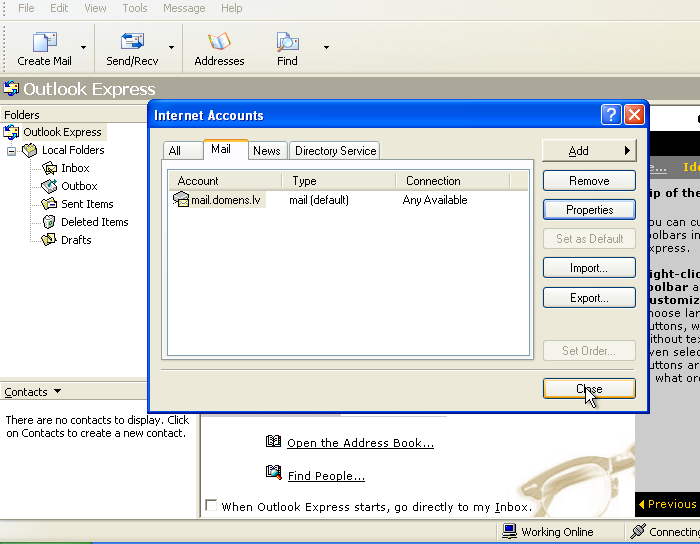Select the Inbox folder label
This screenshot has height=544, width=700.
tap(75, 168)
